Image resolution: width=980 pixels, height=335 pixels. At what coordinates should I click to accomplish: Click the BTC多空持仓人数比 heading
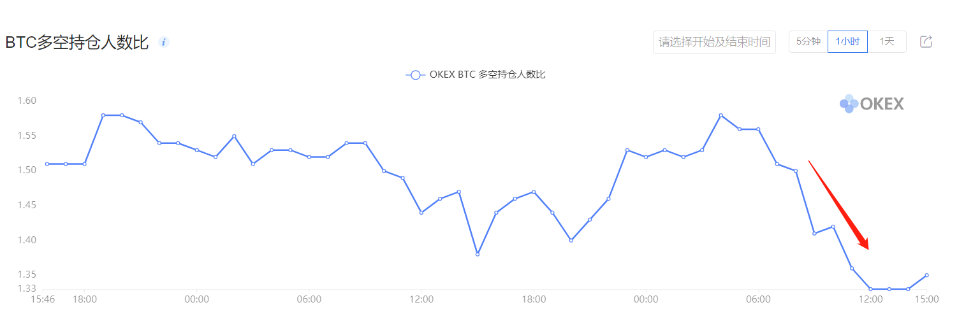(x=77, y=43)
